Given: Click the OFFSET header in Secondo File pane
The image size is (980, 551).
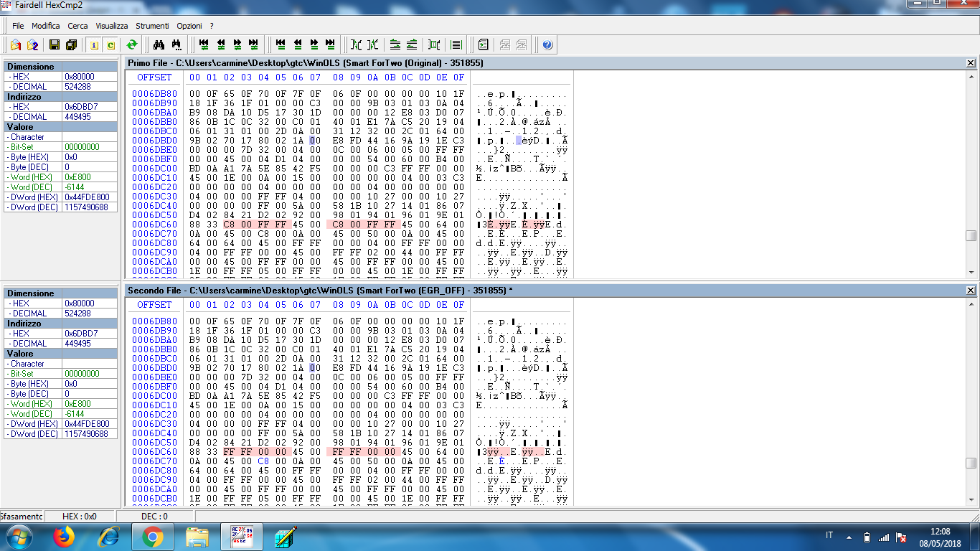Looking at the screenshot, I should coord(154,304).
